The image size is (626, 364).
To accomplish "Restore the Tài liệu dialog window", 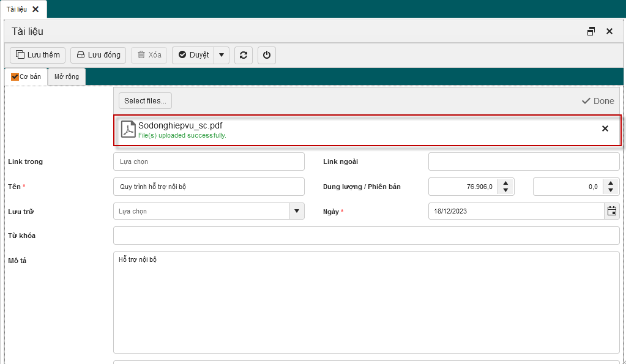I will [x=591, y=31].
